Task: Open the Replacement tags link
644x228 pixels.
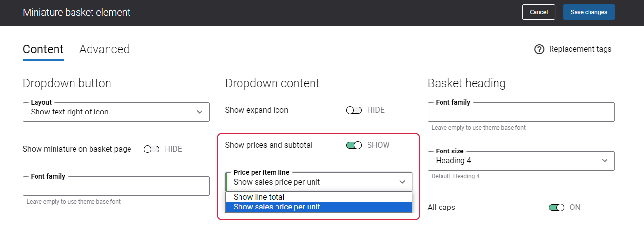Action: point(580,49)
